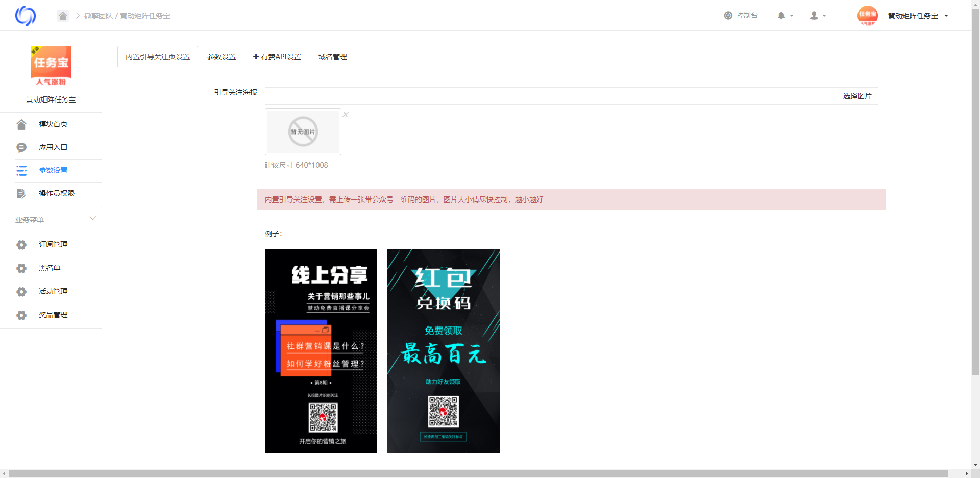Click the 业务菜单 heading text
This screenshot has height=478, width=980.
coord(30,220)
